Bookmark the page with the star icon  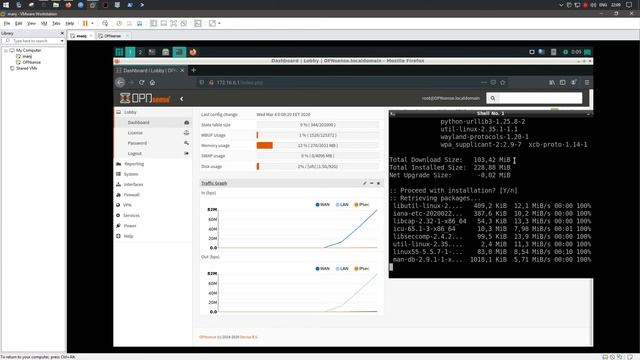click(x=502, y=82)
